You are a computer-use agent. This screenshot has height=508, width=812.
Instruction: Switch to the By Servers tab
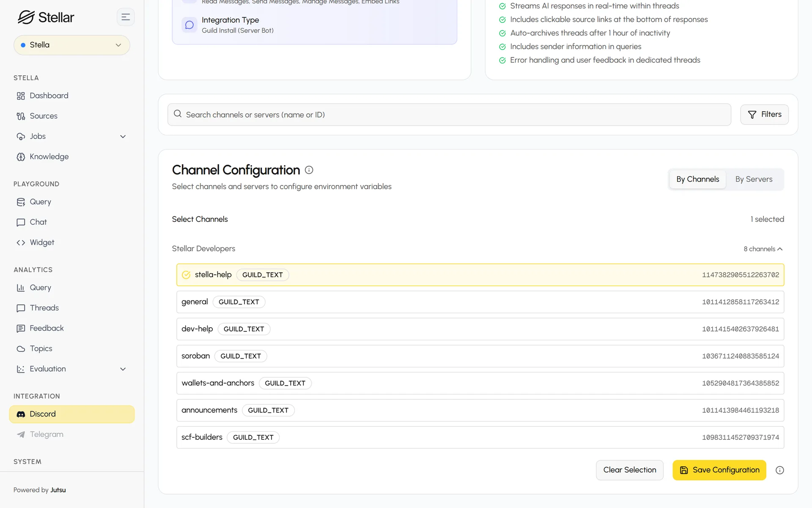754,179
